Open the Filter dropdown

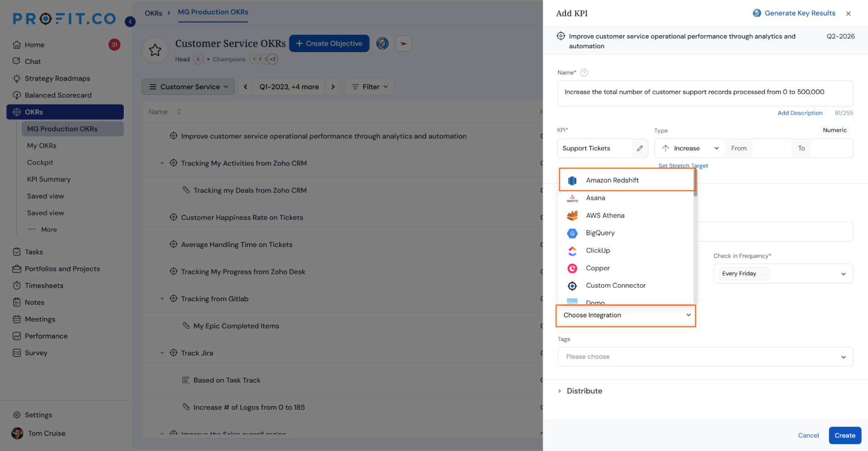tap(369, 87)
